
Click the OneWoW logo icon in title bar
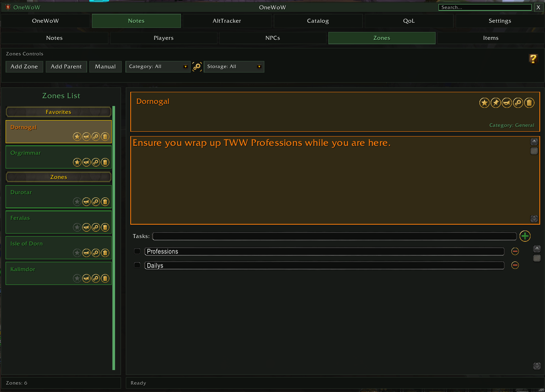[8, 7]
